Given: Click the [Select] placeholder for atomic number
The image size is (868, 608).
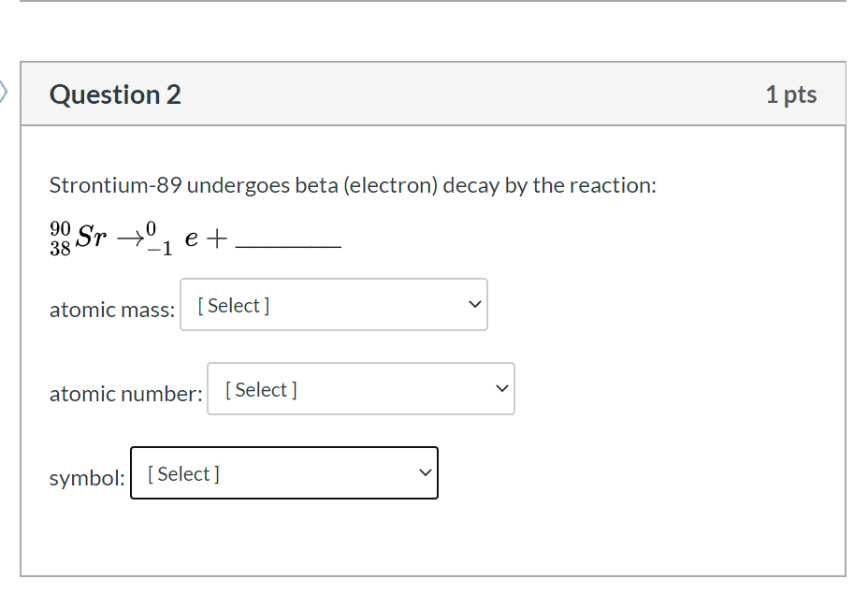Looking at the screenshot, I should (259, 388).
